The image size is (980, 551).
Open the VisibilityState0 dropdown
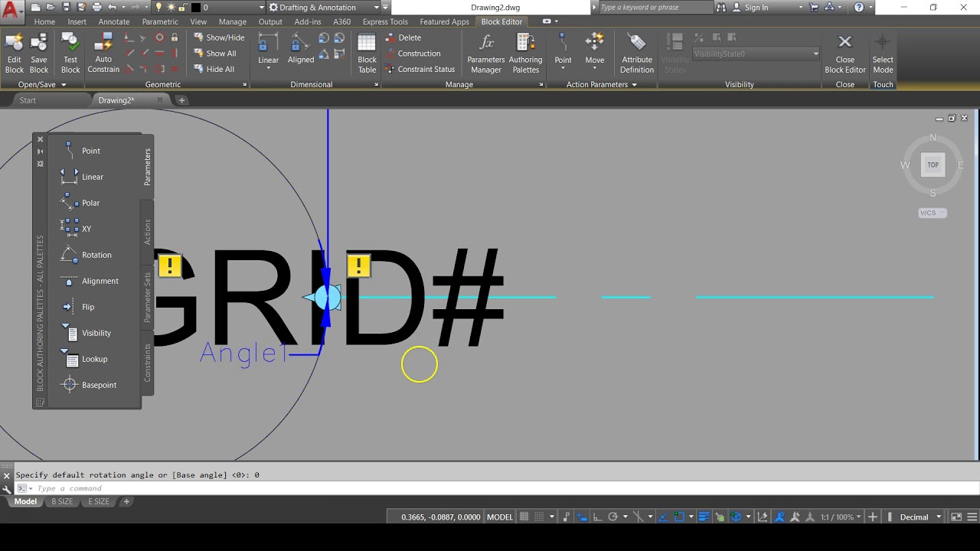point(756,54)
